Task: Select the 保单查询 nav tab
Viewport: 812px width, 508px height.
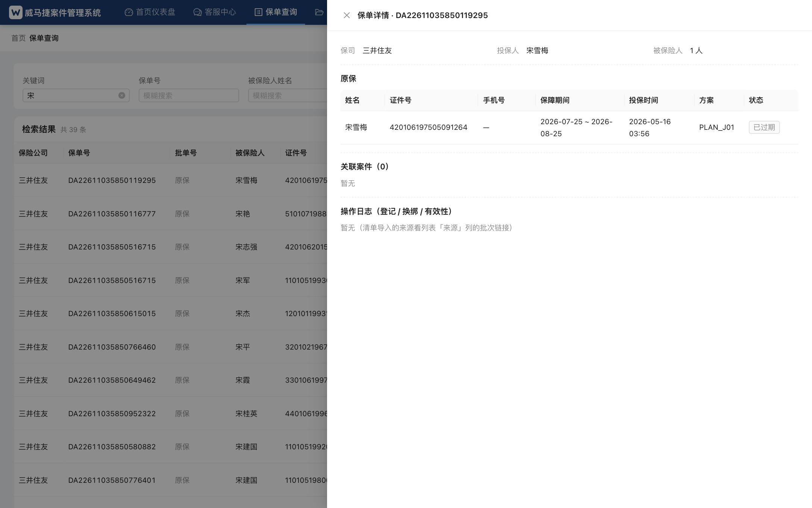Action: pyautogui.click(x=276, y=12)
